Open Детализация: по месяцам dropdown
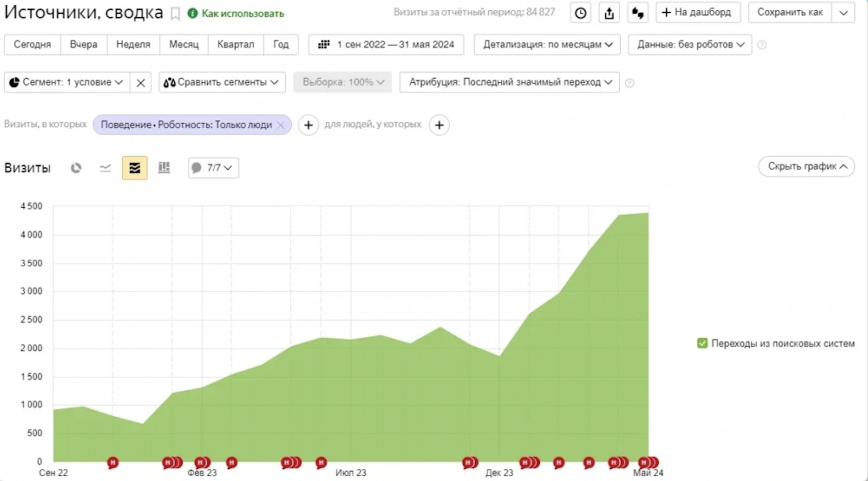The image size is (868, 481). point(547,44)
